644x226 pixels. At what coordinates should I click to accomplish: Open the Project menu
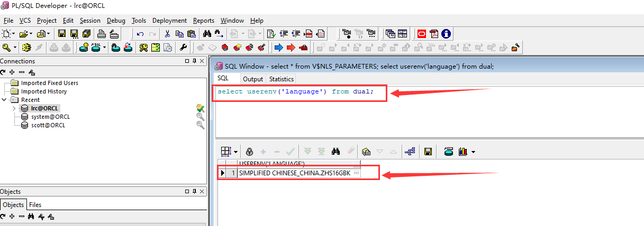pos(47,21)
